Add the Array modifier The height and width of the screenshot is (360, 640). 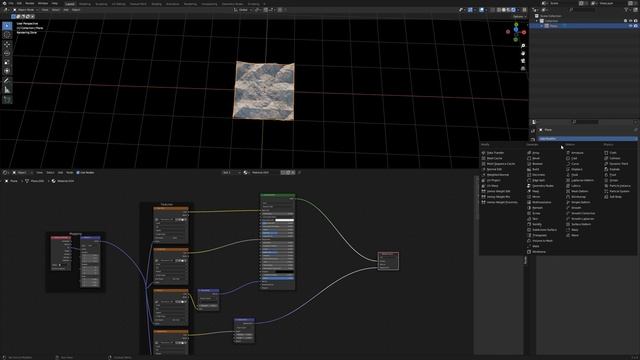533,153
